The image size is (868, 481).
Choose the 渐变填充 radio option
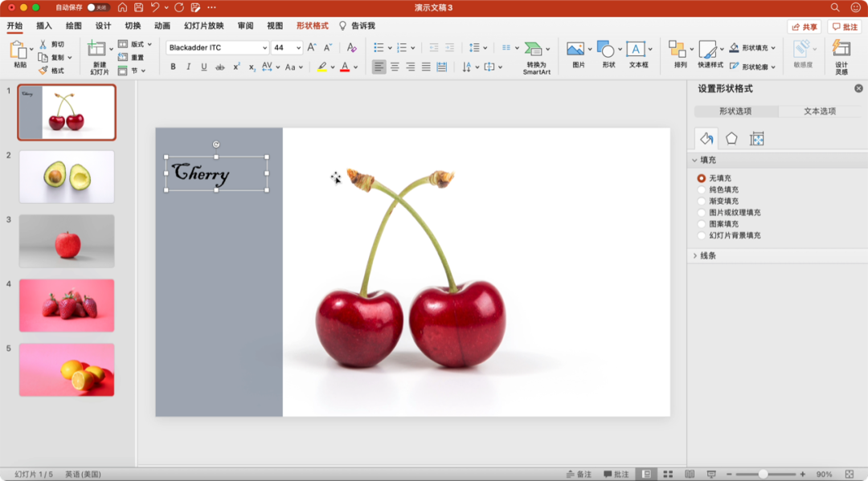702,201
